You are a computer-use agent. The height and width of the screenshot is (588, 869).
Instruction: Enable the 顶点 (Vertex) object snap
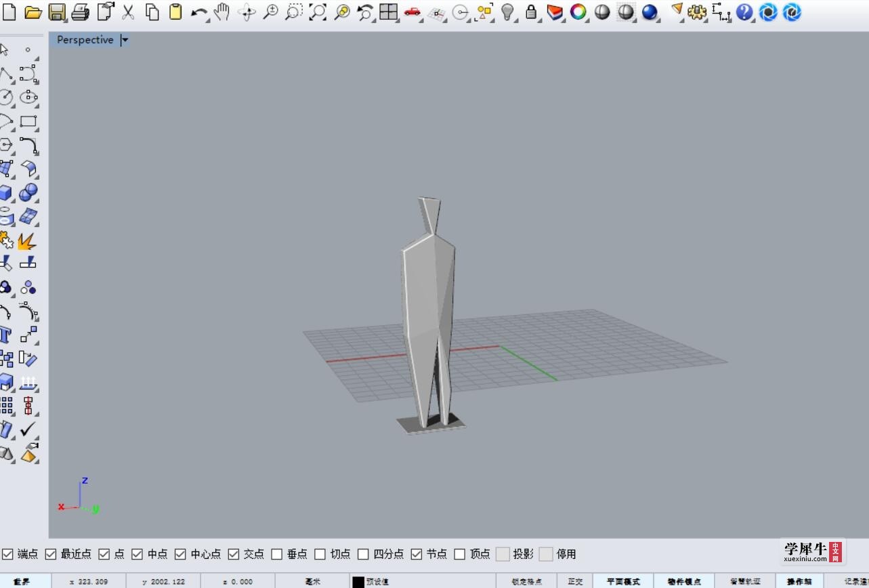(459, 554)
